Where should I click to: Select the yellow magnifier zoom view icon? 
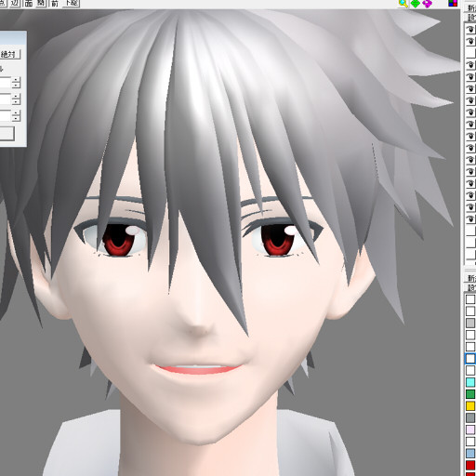[403, 3]
